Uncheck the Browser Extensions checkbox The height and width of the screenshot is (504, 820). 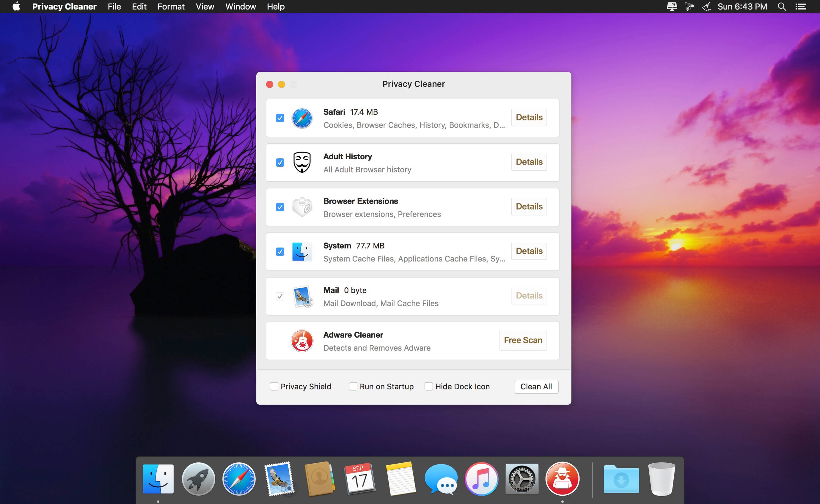tap(280, 207)
